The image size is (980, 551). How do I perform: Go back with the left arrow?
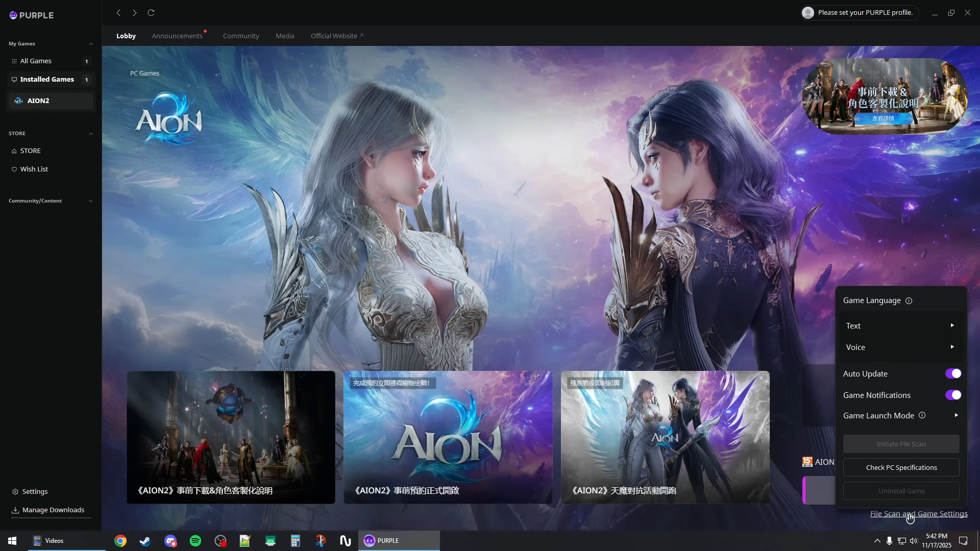[x=118, y=13]
